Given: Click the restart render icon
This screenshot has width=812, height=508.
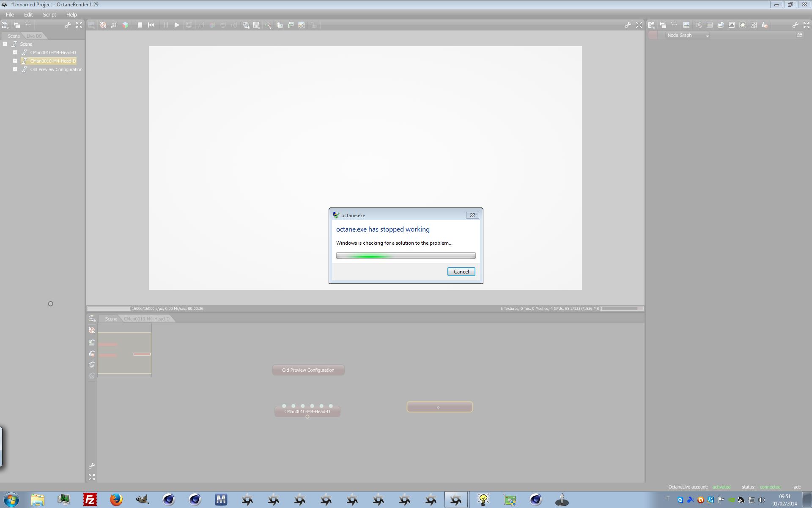Looking at the screenshot, I should pyautogui.click(x=151, y=25).
